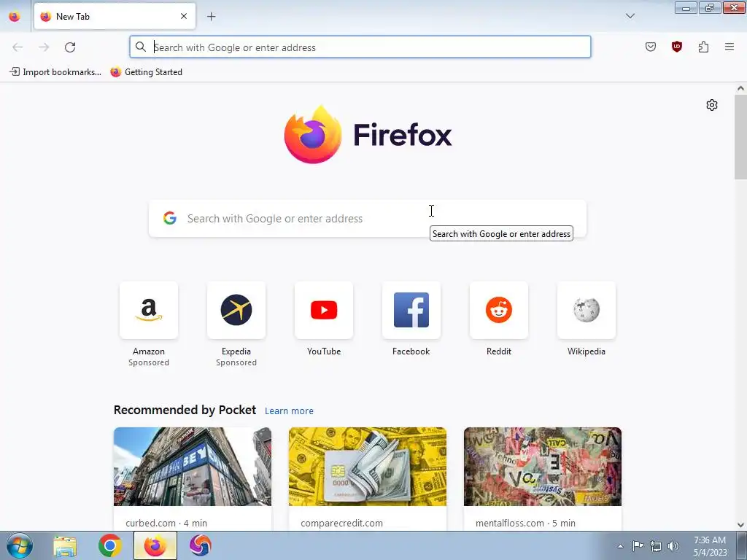
Task: Click the scrollbar down arrow
Action: pyautogui.click(x=741, y=525)
